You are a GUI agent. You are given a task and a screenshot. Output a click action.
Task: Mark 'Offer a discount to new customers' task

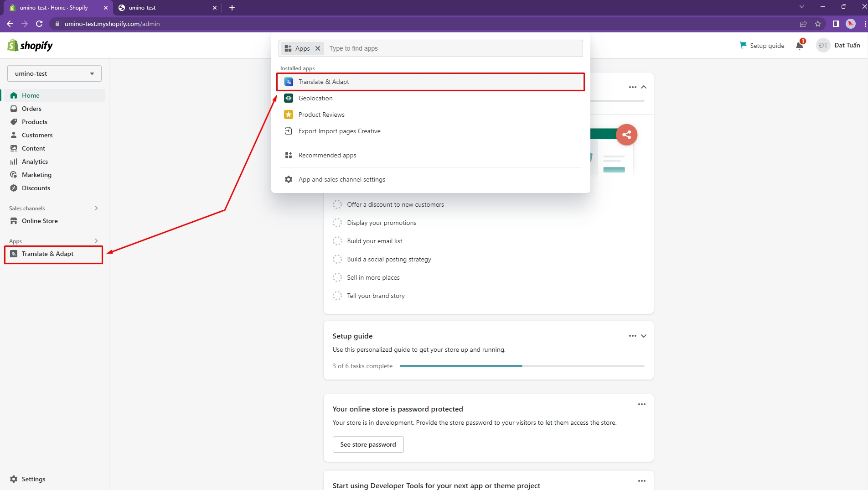(x=337, y=204)
